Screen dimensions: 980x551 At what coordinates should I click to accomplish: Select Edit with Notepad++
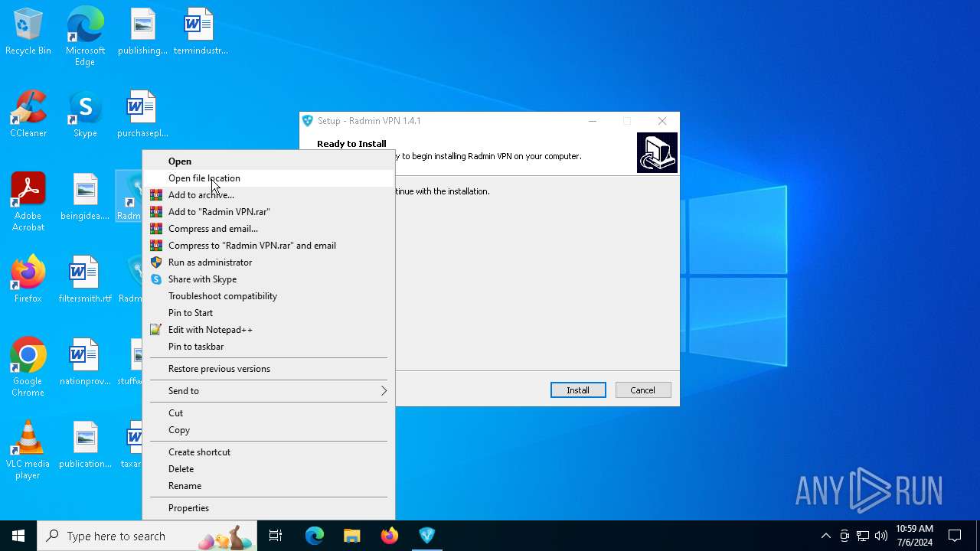(269, 330)
